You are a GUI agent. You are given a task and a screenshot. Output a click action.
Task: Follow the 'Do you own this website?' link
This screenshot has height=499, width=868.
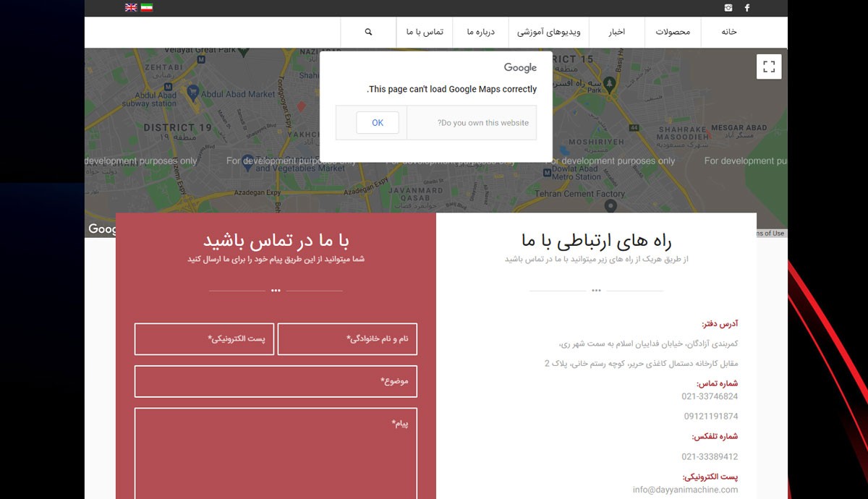click(x=483, y=123)
